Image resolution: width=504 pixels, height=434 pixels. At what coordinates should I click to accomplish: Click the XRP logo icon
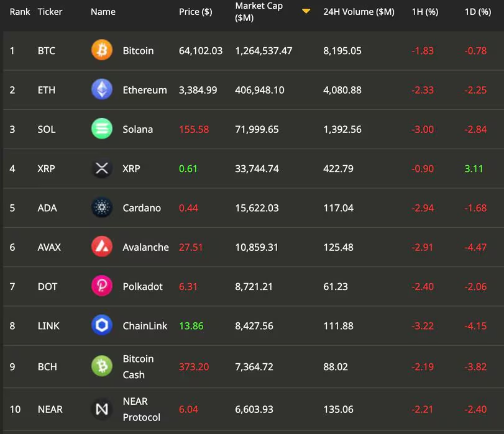point(102,168)
